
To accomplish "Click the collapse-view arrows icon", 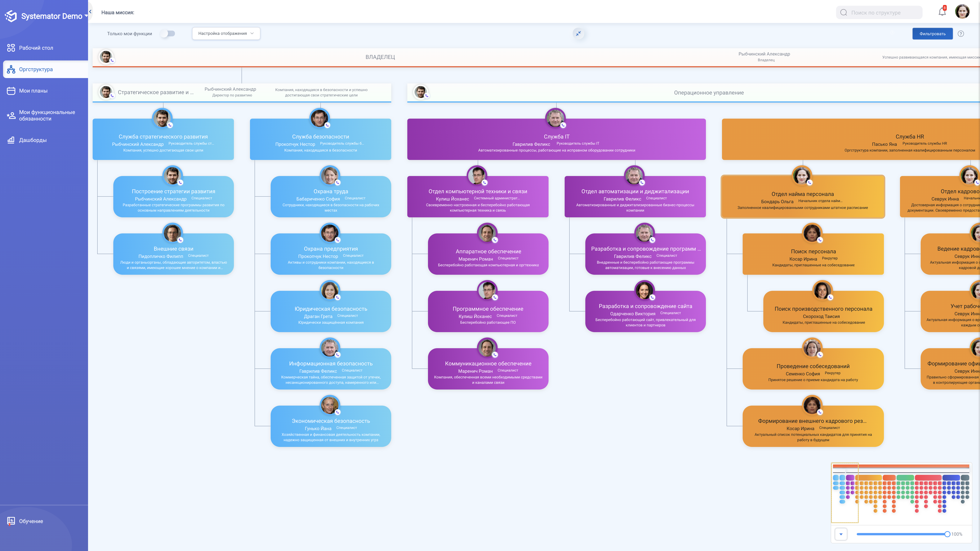I will pos(578,33).
